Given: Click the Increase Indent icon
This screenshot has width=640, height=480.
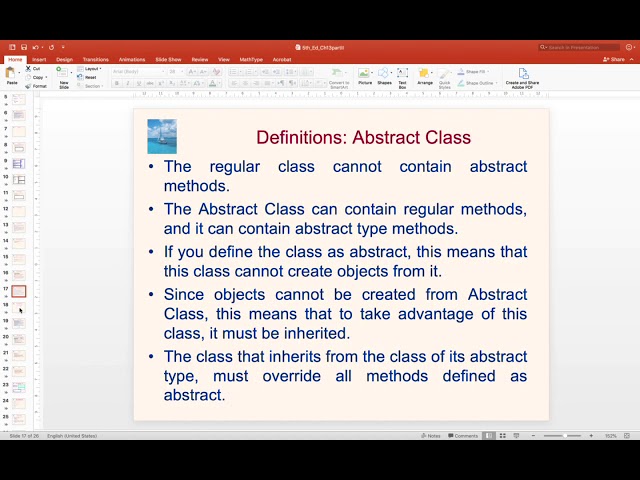Looking at the screenshot, I should pyautogui.click(x=277, y=72).
